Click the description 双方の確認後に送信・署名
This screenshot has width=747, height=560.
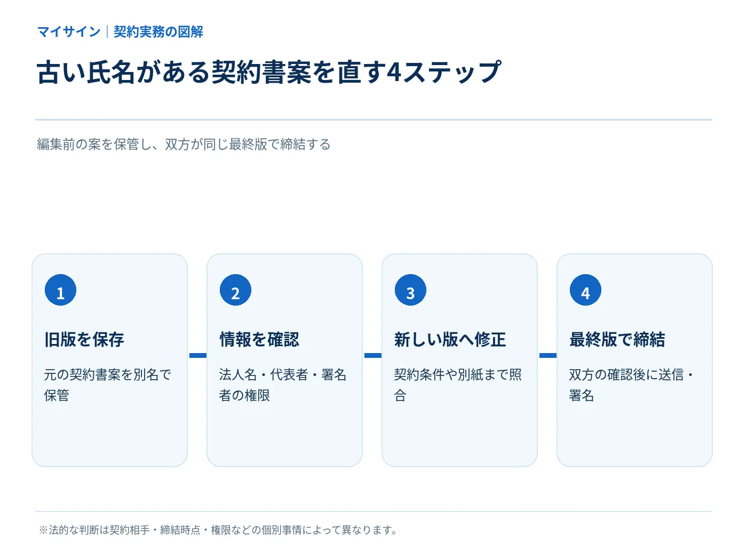coord(633,385)
